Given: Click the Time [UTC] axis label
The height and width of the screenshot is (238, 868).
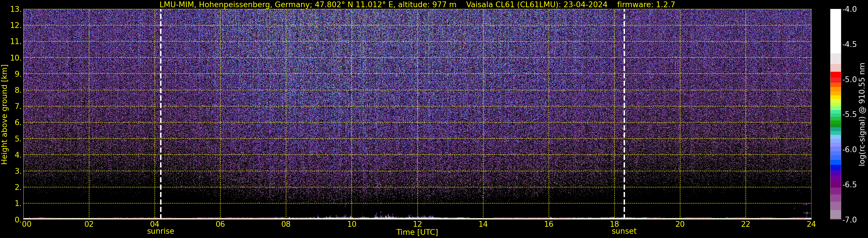Looking at the screenshot, I should pyautogui.click(x=417, y=232).
